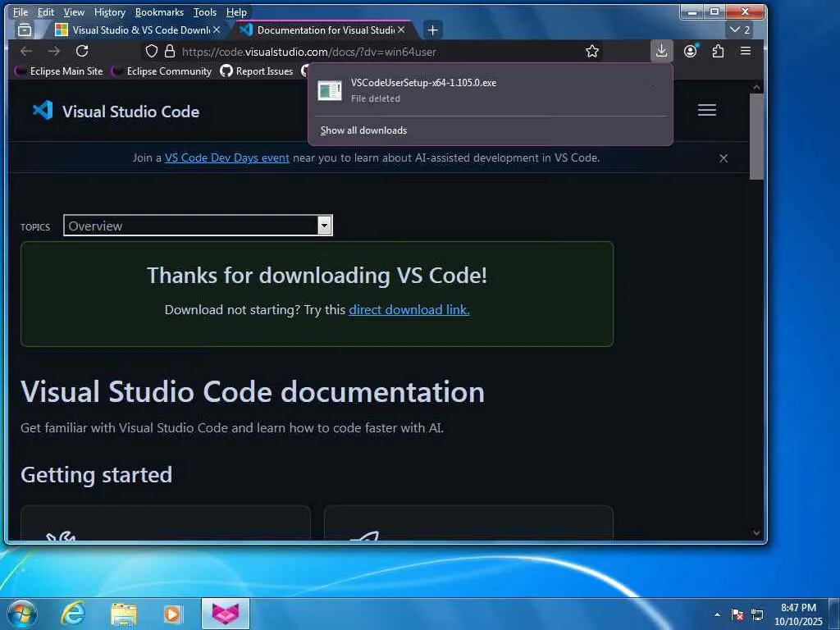Open the Windows Start button
This screenshot has width=840, height=630.
pyautogui.click(x=21, y=614)
